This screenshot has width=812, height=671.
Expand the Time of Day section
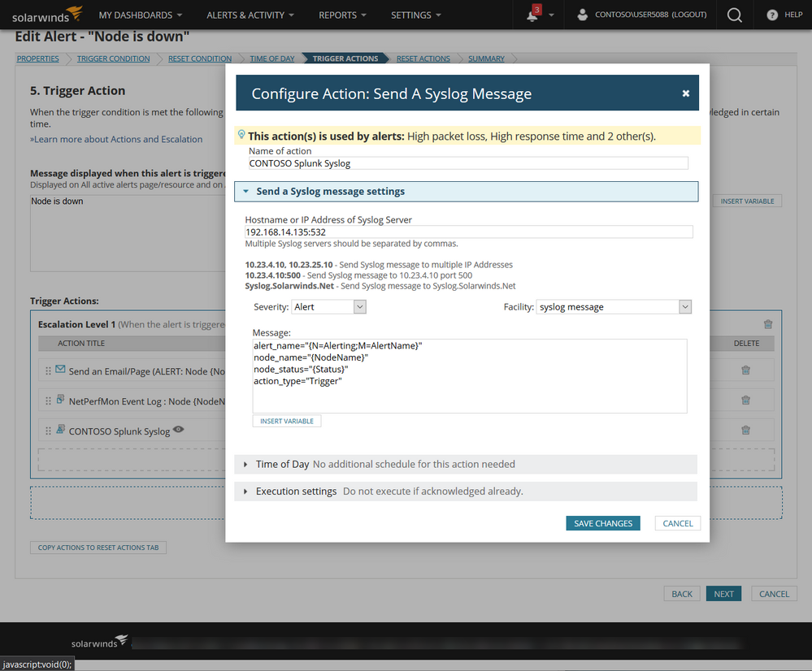pyautogui.click(x=245, y=464)
